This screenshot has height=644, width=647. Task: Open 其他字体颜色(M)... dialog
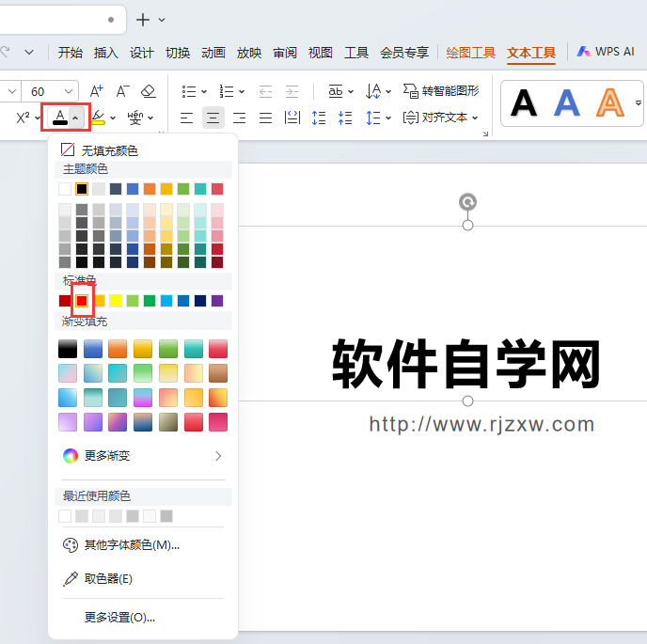tap(121, 545)
